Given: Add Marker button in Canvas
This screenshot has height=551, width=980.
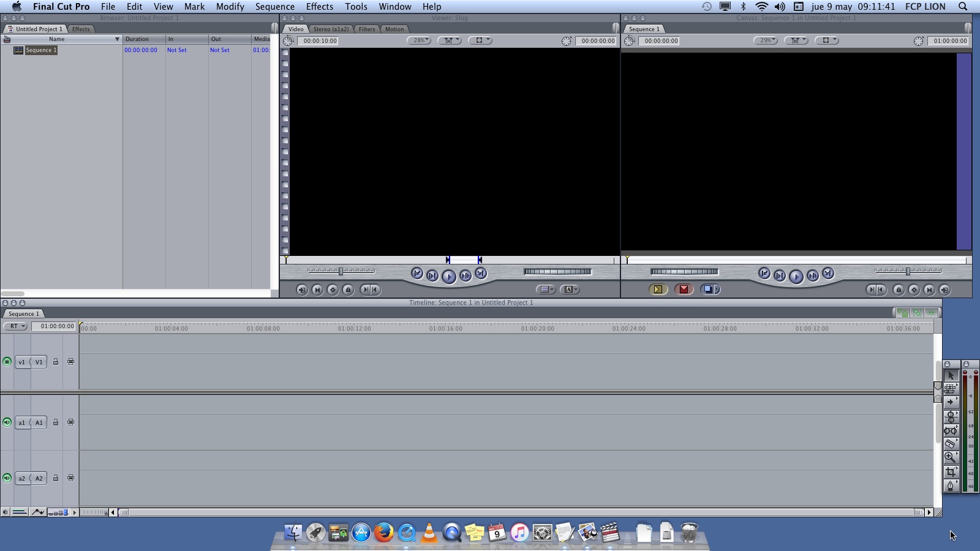Looking at the screenshot, I should [899, 290].
